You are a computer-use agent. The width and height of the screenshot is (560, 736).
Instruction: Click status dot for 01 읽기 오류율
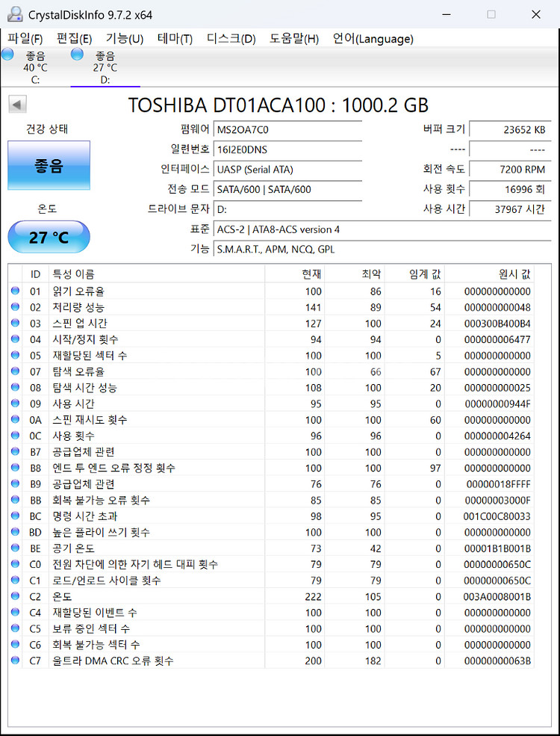pos(15,291)
